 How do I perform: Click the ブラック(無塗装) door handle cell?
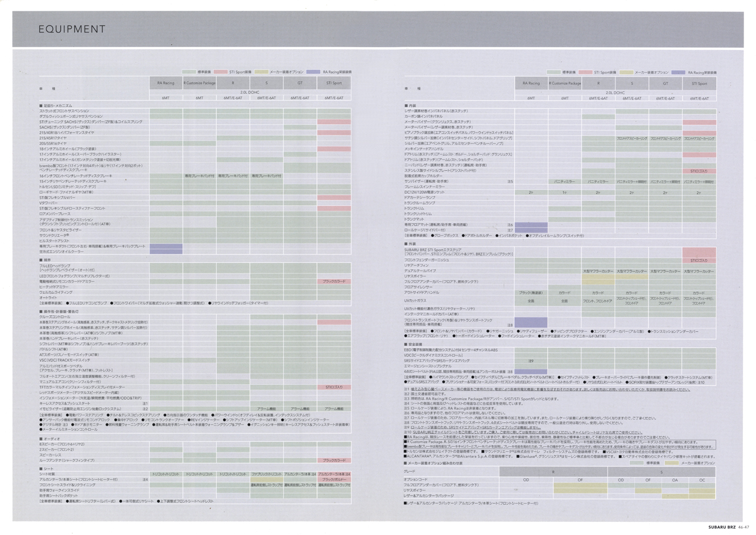pos(531,293)
